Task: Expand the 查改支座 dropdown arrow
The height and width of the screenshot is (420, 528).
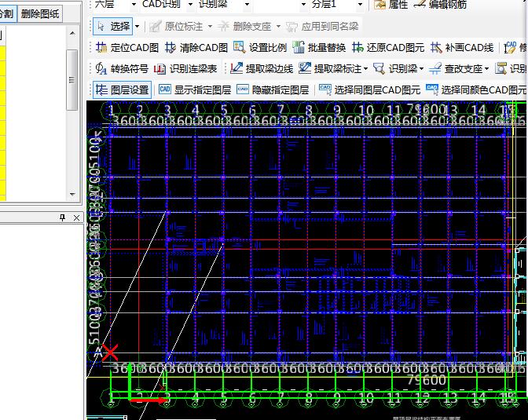Action: (x=486, y=69)
